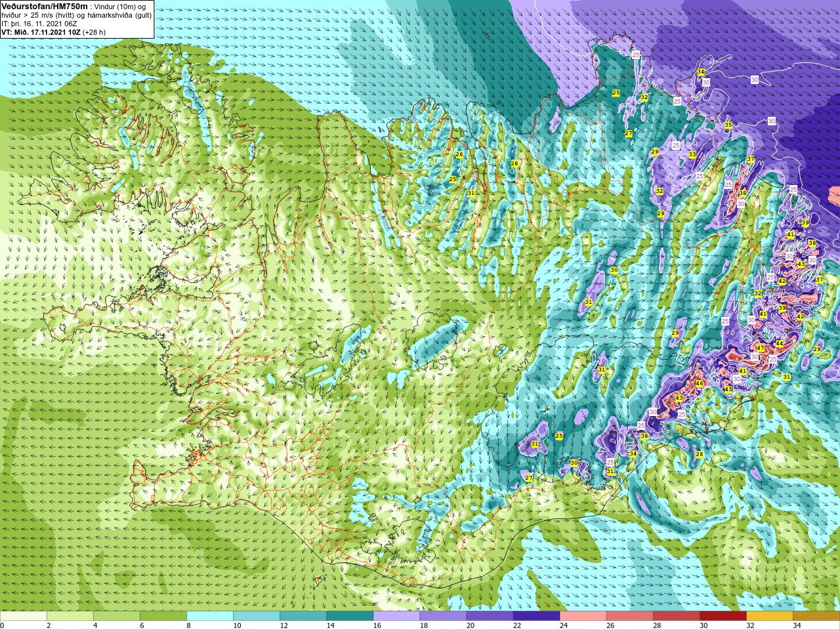This screenshot has height=630, width=840.
Task: Click the 20–22 m/s violet legend swatch
Action: pyautogui.click(x=490, y=616)
